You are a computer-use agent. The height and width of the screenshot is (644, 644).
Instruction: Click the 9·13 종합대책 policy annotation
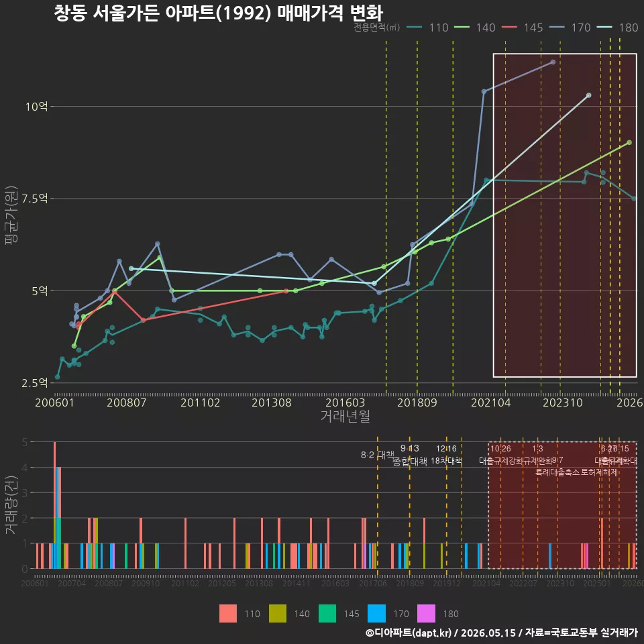pyautogui.click(x=409, y=455)
